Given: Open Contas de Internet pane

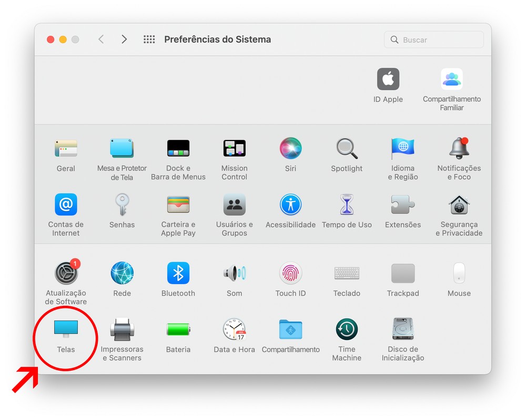Looking at the screenshot, I should tap(66, 204).
